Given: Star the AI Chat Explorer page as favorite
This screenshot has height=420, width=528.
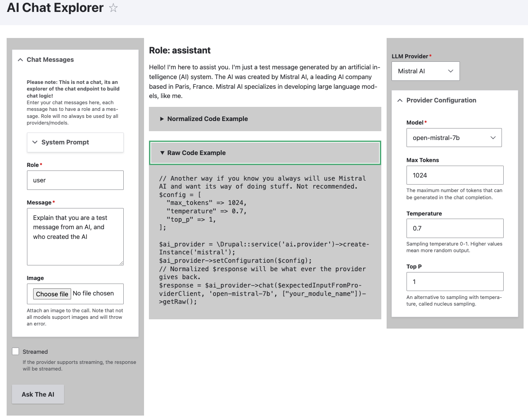Looking at the screenshot, I should click(x=114, y=8).
